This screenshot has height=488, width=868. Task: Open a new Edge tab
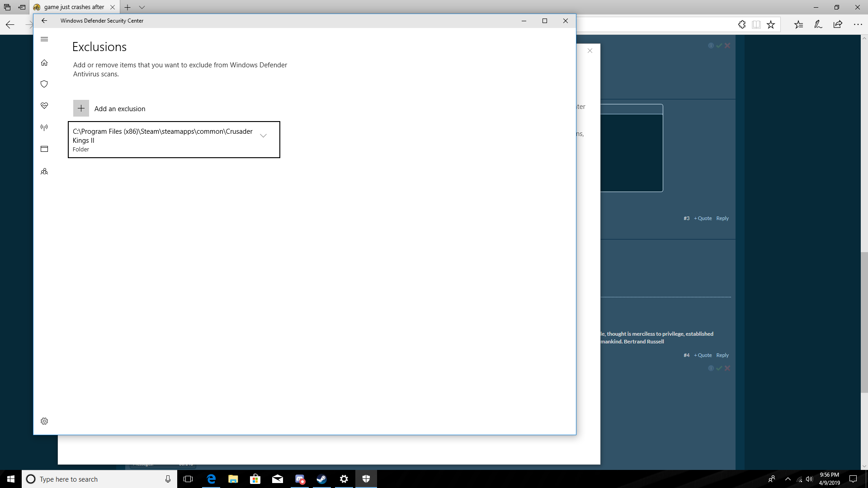127,7
